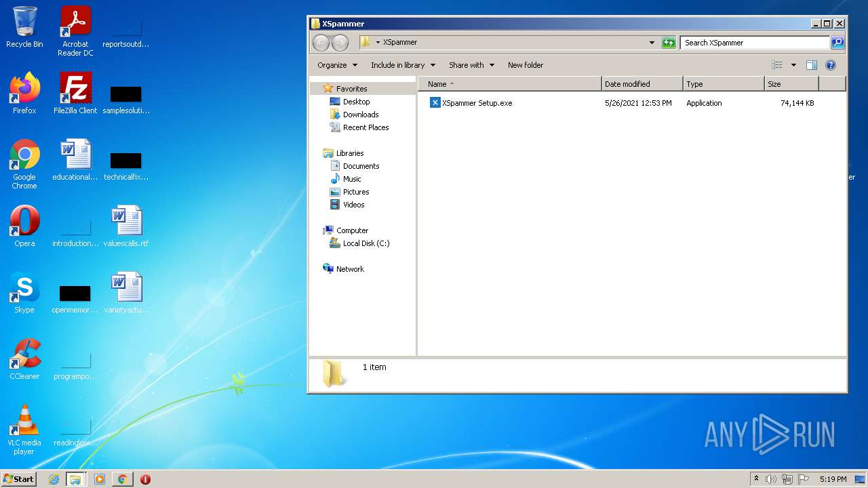Select XSpammer Setup.exe file
Image resolution: width=868 pixels, height=488 pixels.
471,103
